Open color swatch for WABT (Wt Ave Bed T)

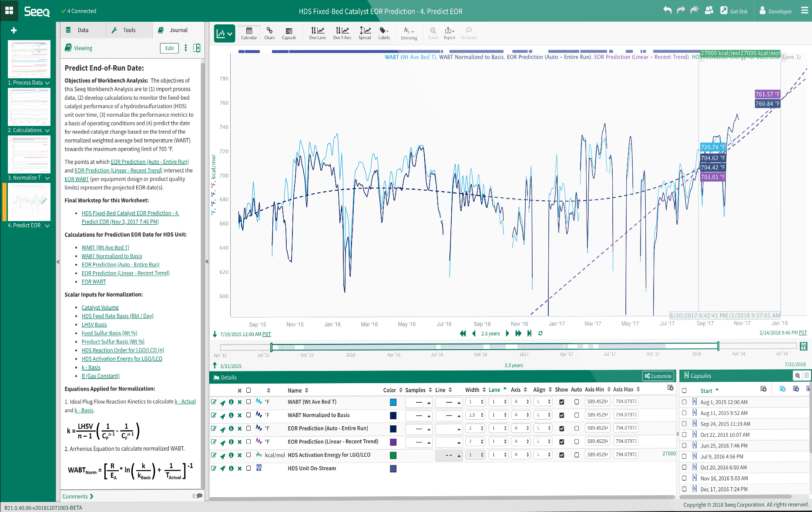393,402
